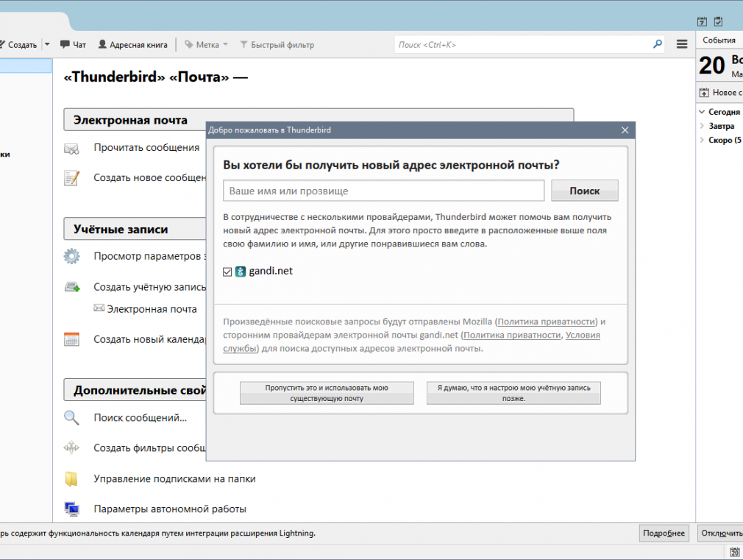Click the Новое событие calendar plus icon
The height and width of the screenshot is (560, 743).
704,93
